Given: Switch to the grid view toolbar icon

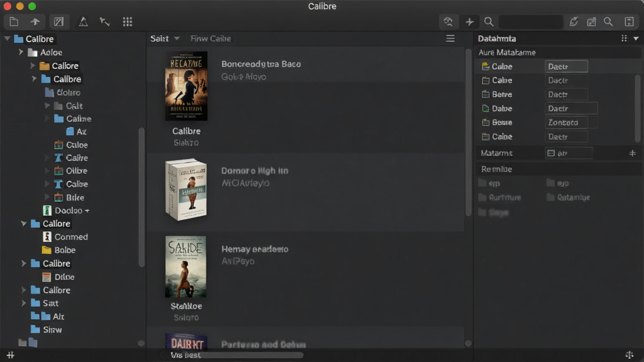Looking at the screenshot, I should [128, 22].
